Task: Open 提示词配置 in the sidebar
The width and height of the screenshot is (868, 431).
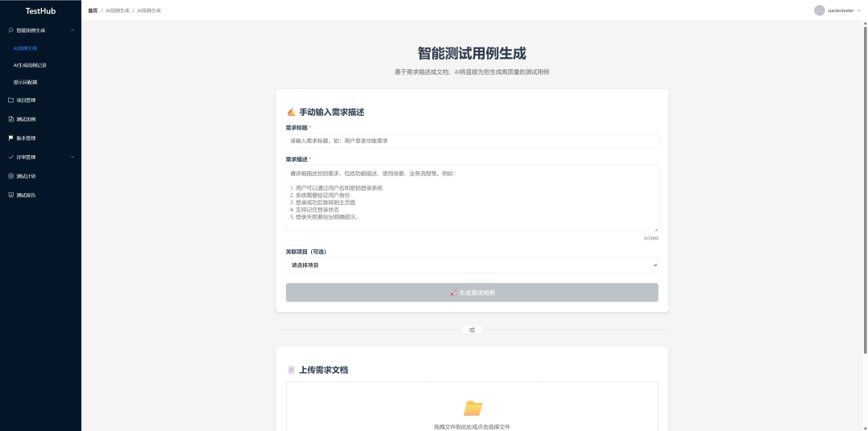Action: 26,82
